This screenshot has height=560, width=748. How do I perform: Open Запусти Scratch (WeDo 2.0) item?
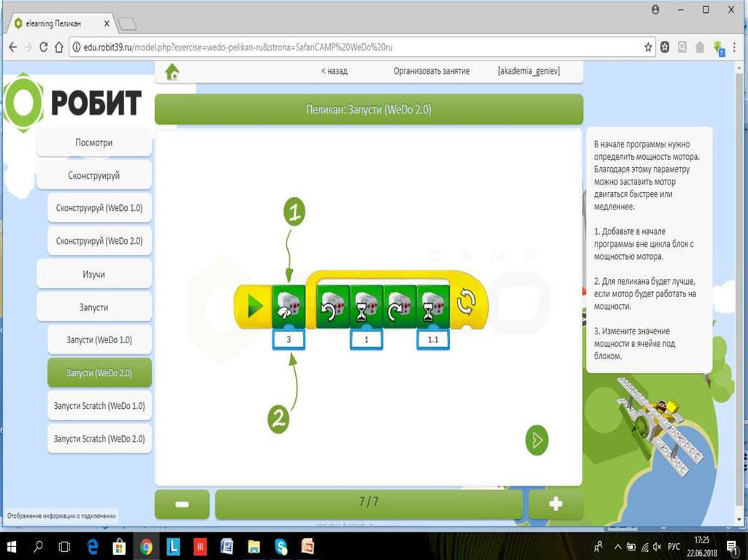pyautogui.click(x=99, y=439)
